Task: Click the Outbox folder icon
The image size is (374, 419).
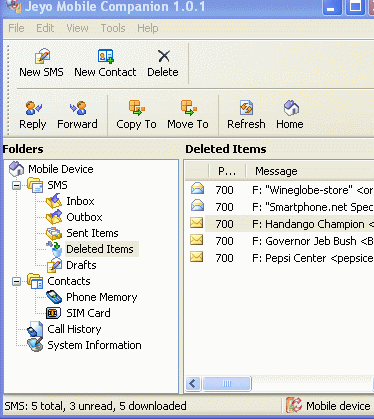Action: (54, 217)
